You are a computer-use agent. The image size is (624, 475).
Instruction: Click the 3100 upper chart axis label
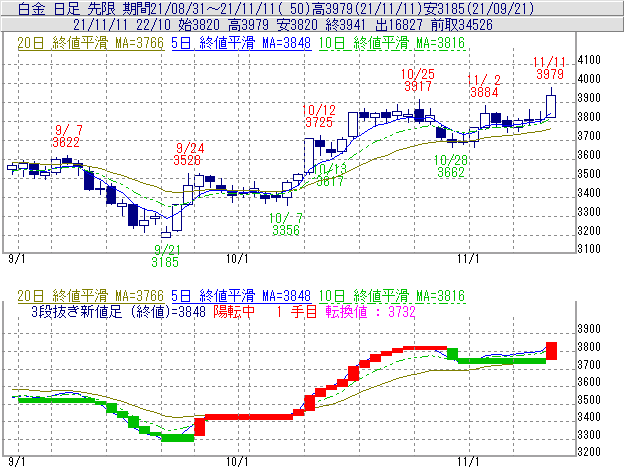tap(589, 249)
